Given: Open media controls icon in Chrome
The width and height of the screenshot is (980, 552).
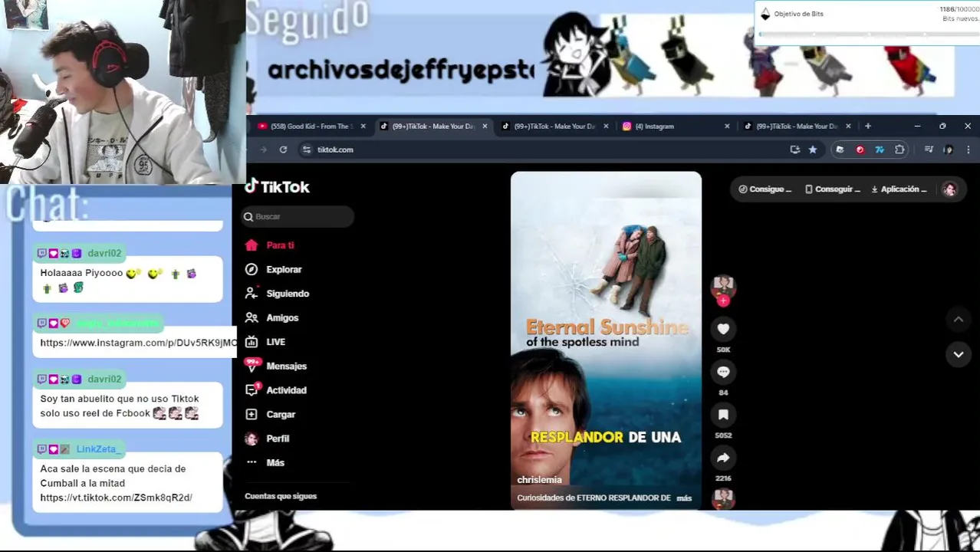Looking at the screenshot, I should [x=929, y=149].
